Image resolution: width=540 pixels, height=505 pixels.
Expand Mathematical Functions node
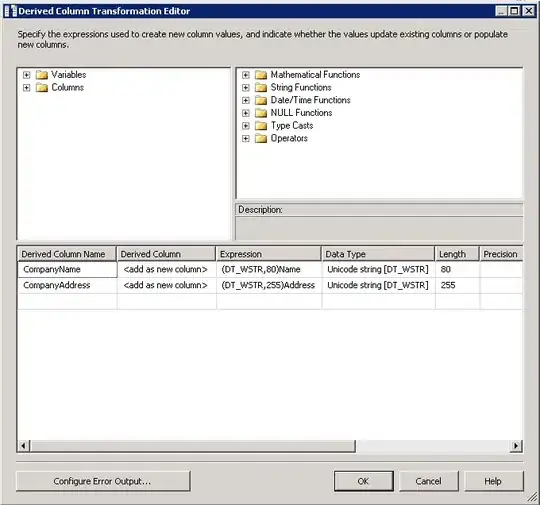click(x=246, y=75)
